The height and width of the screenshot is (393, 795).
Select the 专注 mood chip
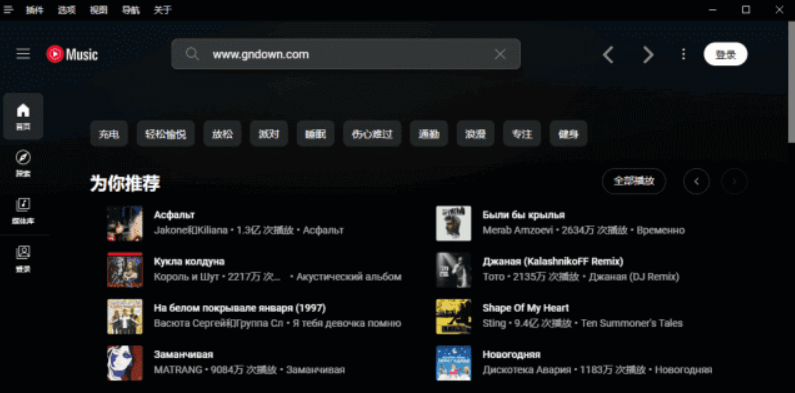click(522, 134)
